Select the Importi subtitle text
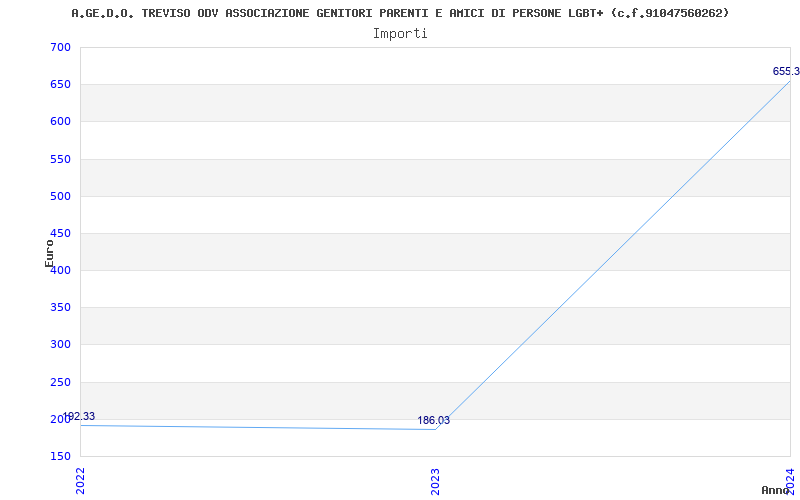The height and width of the screenshot is (500, 800). tap(400, 34)
